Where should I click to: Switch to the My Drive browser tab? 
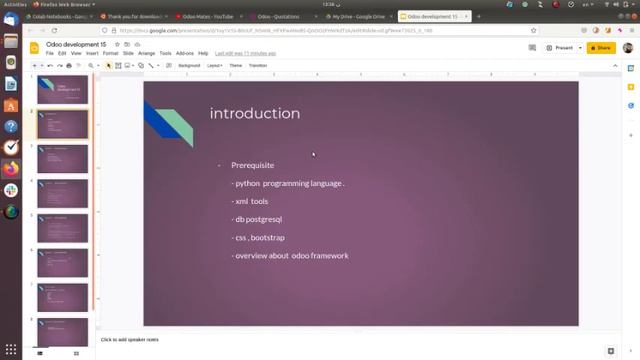click(x=358, y=17)
